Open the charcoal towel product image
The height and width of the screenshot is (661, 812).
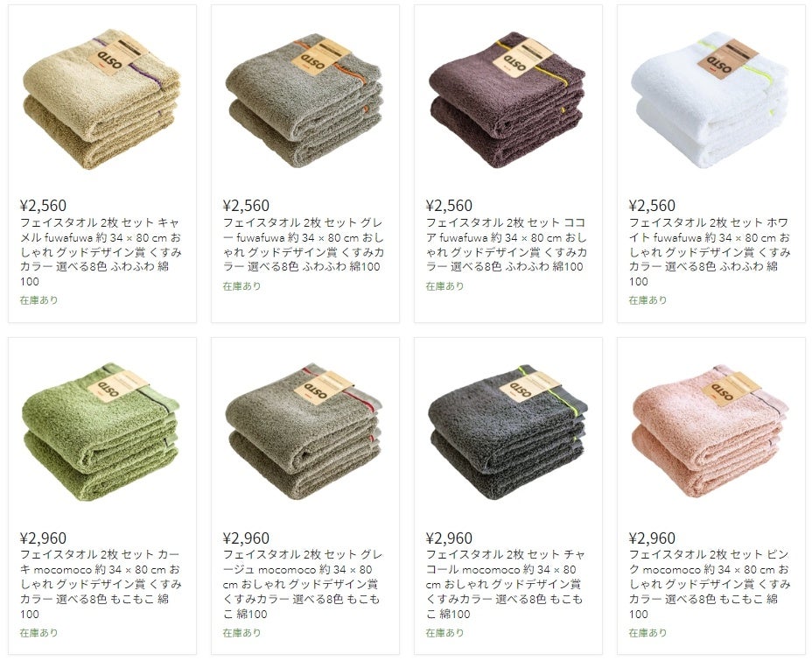coord(507,432)
